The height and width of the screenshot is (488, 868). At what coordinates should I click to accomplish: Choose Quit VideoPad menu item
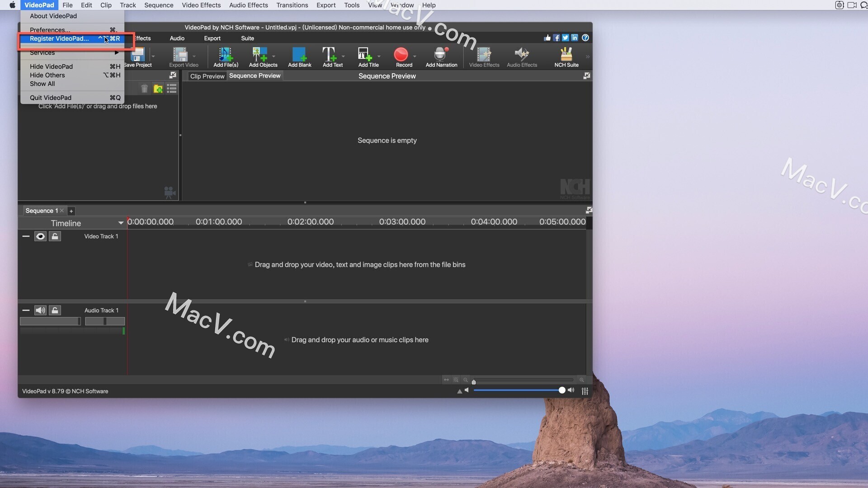point(72,98)
